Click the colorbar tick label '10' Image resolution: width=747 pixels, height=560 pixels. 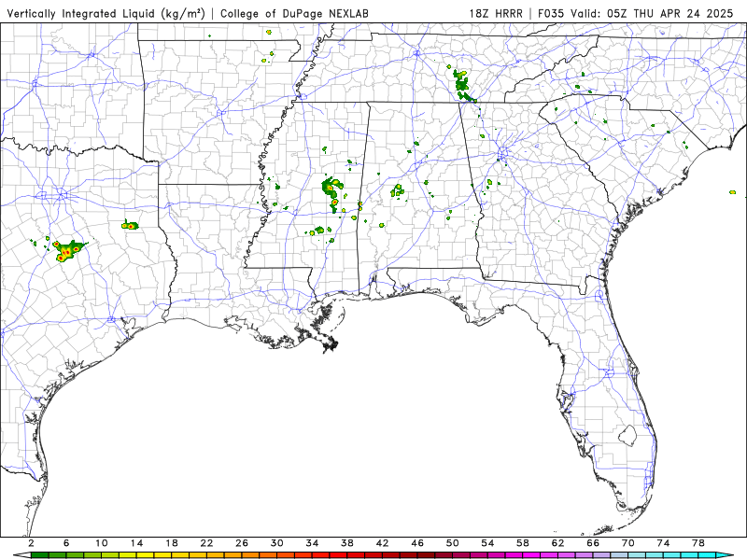tap(102, 543)
